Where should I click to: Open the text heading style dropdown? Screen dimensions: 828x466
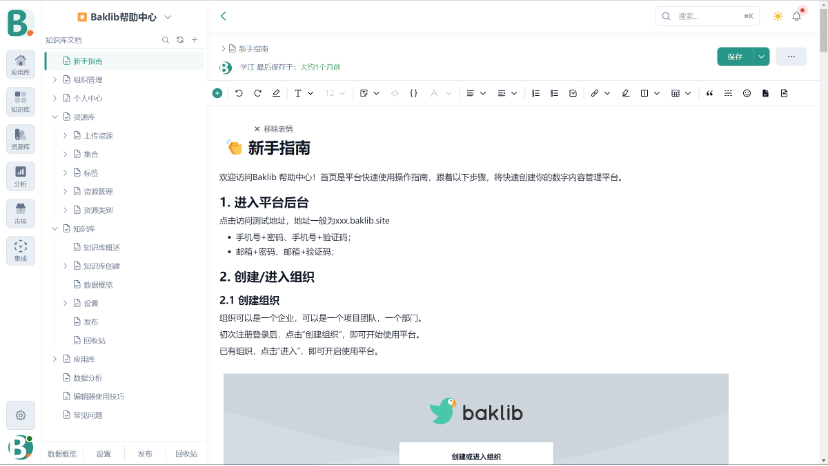tap(304, 93)
